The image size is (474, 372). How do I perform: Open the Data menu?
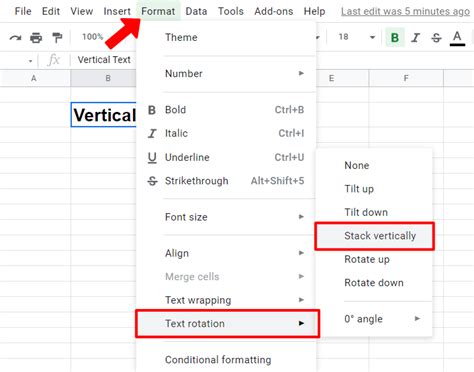point(196,11)
